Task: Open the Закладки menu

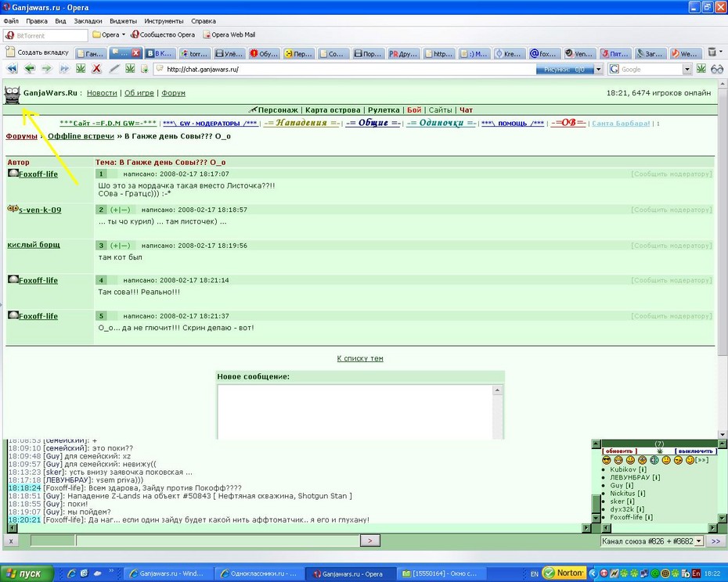Action: point(88,21)
